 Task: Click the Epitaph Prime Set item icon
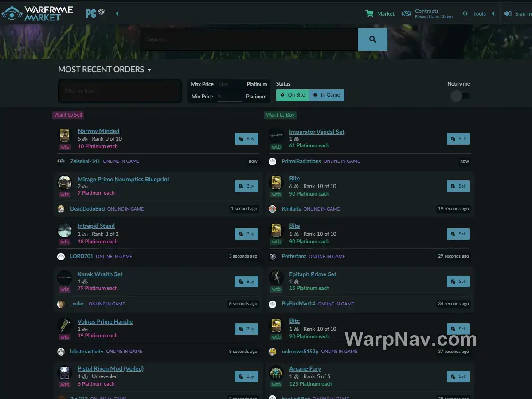pos(276,278)
